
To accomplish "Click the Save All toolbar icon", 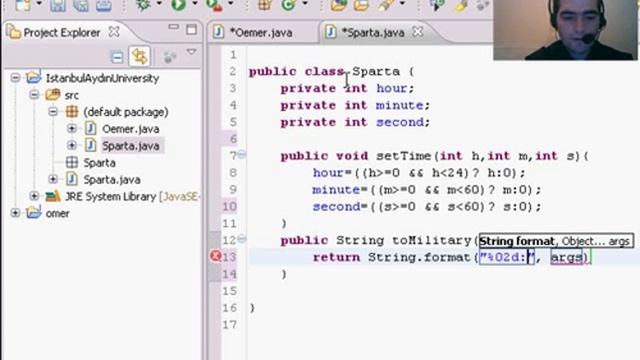I will (80, 5).
